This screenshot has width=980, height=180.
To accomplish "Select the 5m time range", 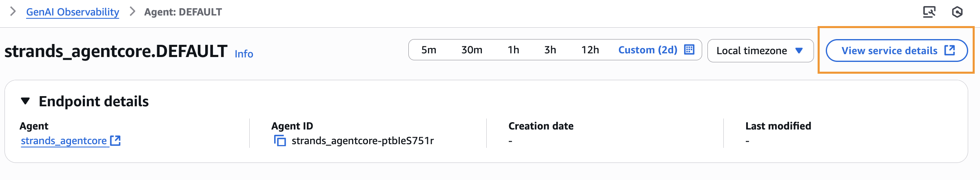I will [429, 50].
